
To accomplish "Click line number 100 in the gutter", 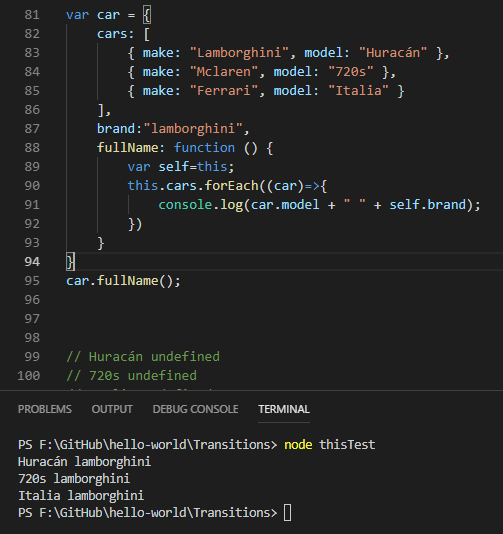I will (x=29, y=376).
